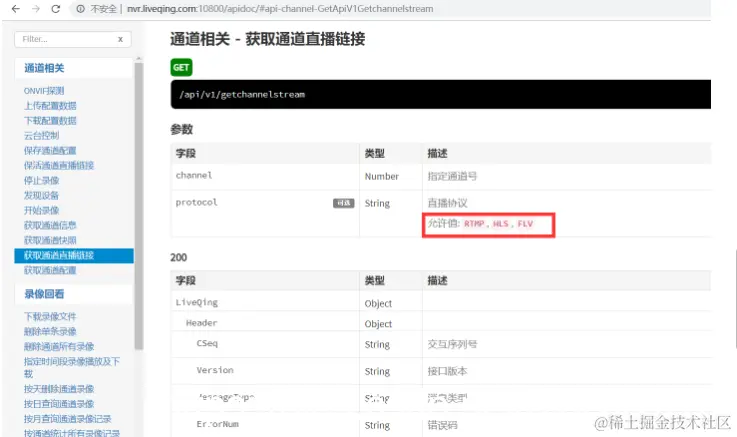Open the 获取通道信息 link

tap(50, 226)
